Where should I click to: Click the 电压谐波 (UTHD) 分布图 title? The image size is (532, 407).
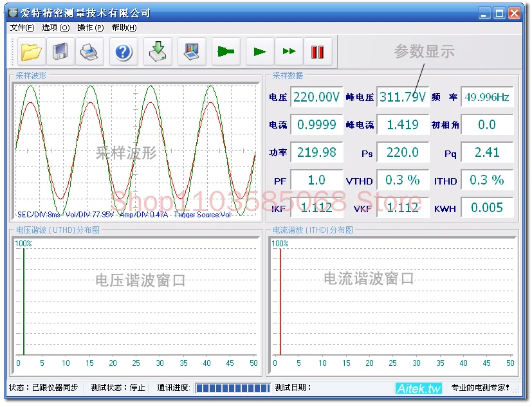(x=58, y=230)
